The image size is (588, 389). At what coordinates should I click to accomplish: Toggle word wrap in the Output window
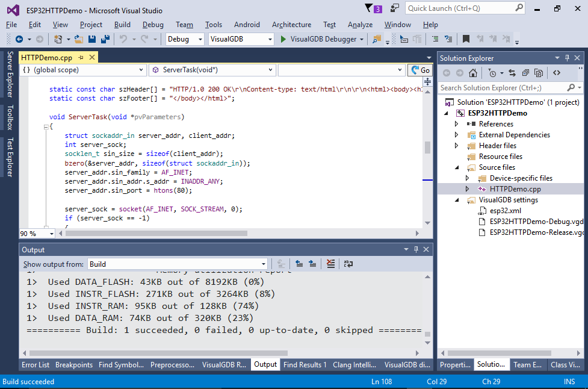tap(348, 264)
